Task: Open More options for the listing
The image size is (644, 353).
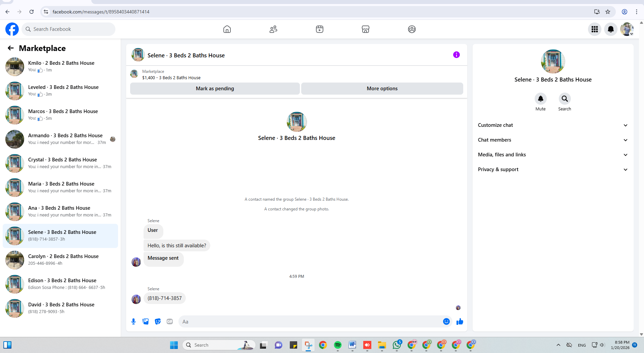Action: (x=382, y=89)
